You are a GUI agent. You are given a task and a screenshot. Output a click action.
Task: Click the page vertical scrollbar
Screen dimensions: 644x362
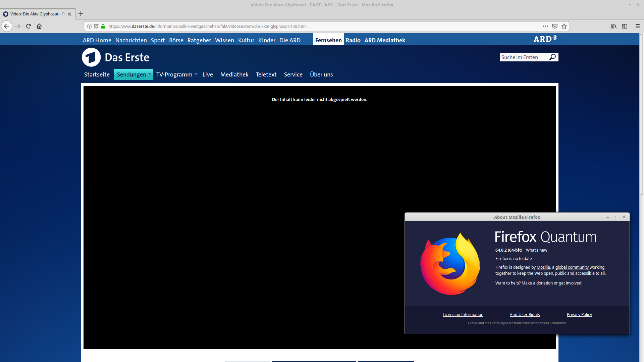pyautogui.click(x=641, y=114)
